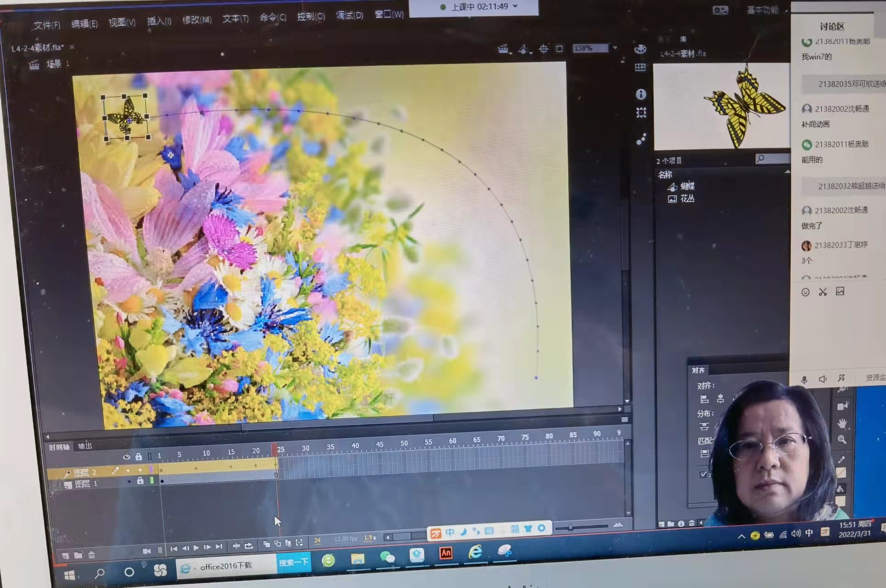Open the edit scene clapperboard dropdown
The width and height of the screenshot is (886, 588).
(x=504, y=49)
